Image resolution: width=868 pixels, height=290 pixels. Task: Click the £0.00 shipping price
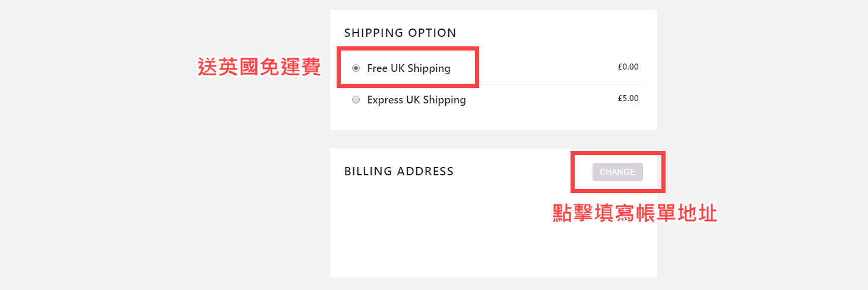[x=628, y=67]
